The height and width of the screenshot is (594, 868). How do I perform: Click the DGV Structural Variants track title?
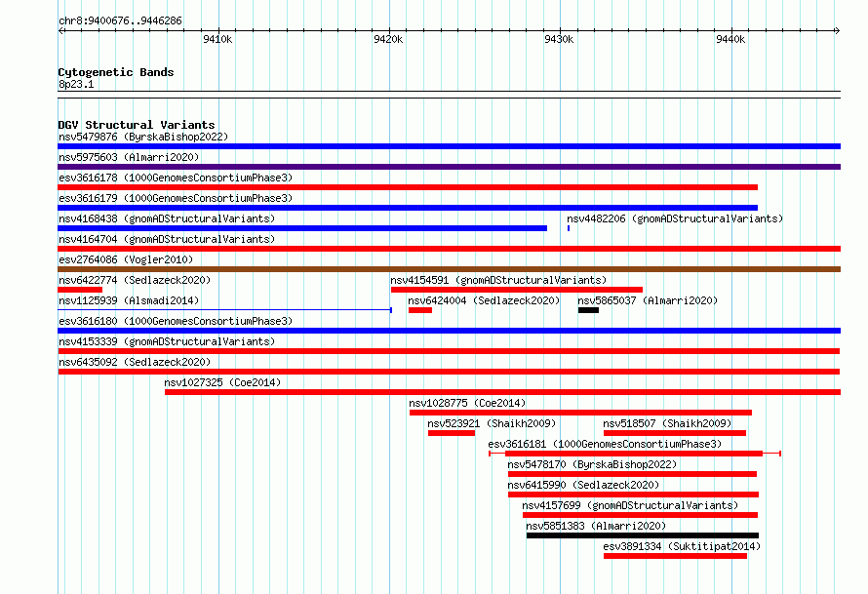[137, 125]
